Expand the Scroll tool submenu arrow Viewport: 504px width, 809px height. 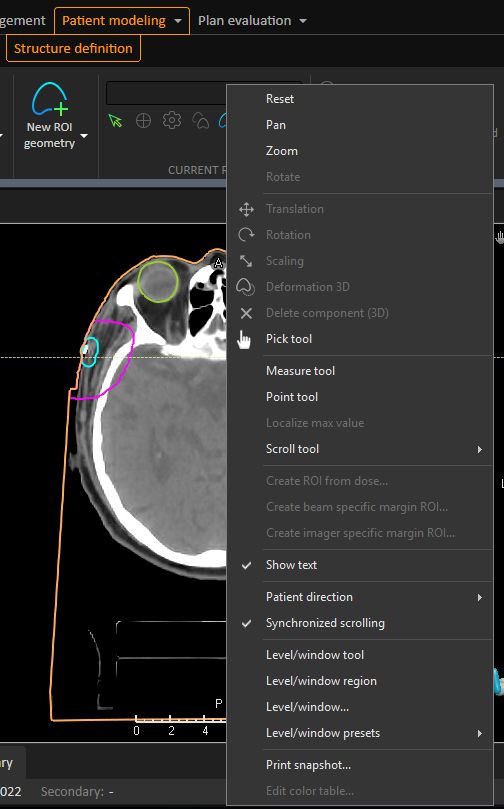point(480,449)
